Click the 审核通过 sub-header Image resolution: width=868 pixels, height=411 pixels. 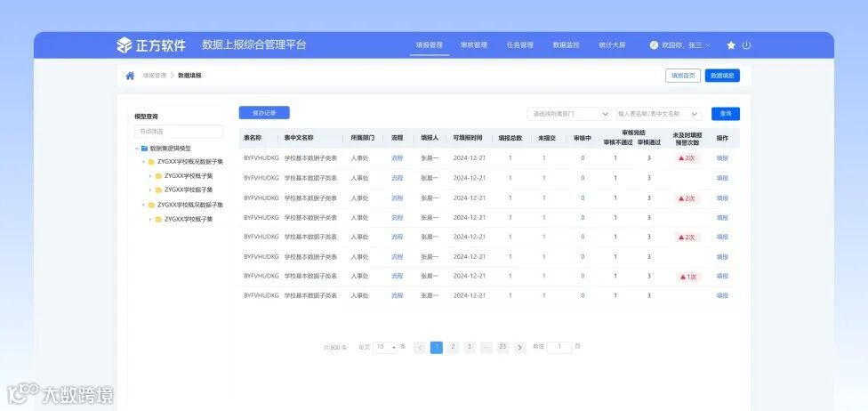tap(649, 142)
